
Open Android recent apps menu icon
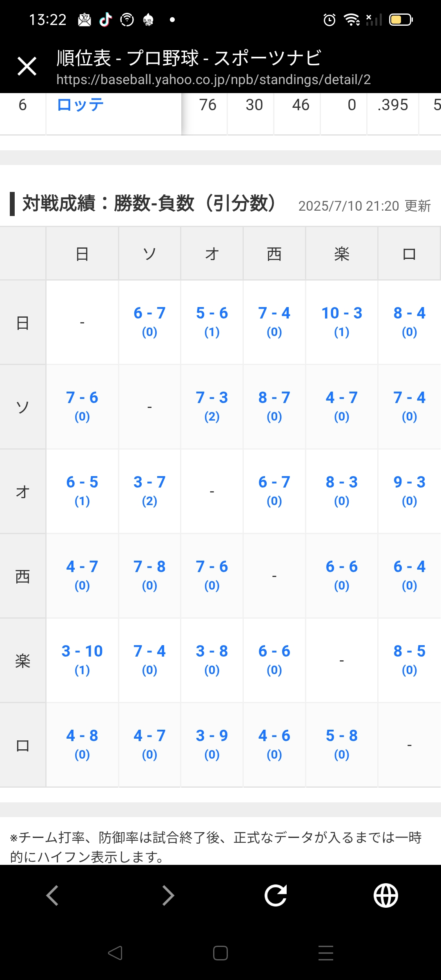[x=326, y=953]
